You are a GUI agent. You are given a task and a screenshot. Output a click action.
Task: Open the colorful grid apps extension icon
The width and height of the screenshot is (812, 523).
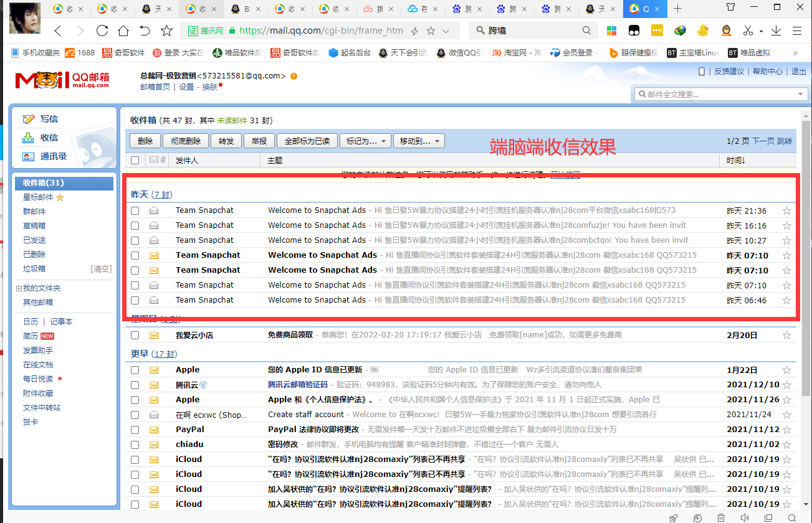tap(612, 31)
